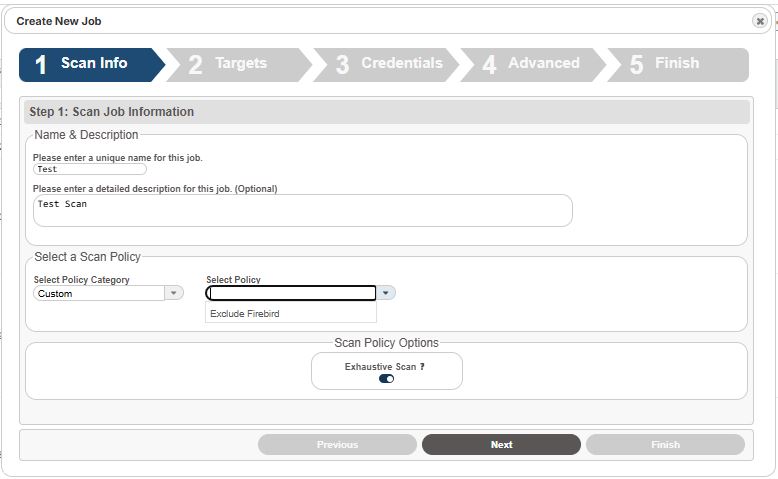
Task: Toggle the Exhaustive Scan switch
Action: coord(386,379)
